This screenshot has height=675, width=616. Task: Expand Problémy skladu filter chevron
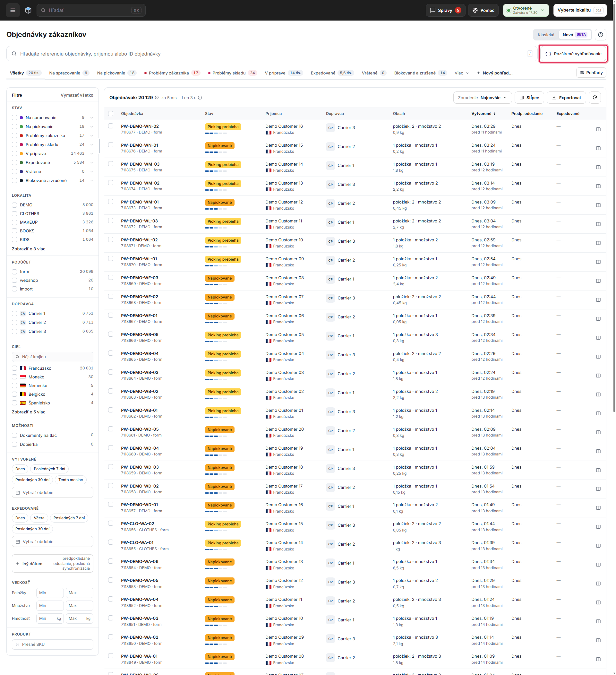click(92, 145)
